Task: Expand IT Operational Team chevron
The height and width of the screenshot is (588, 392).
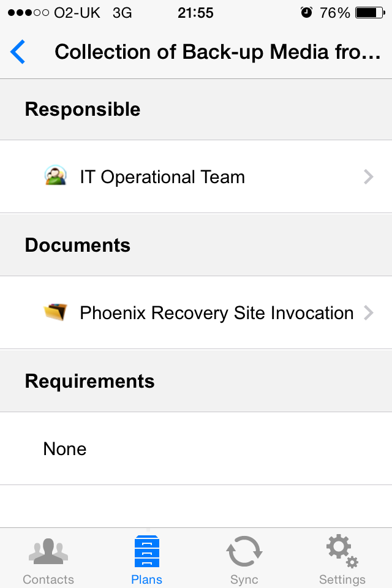Action: pyautogui.click(x=369, y=176)
